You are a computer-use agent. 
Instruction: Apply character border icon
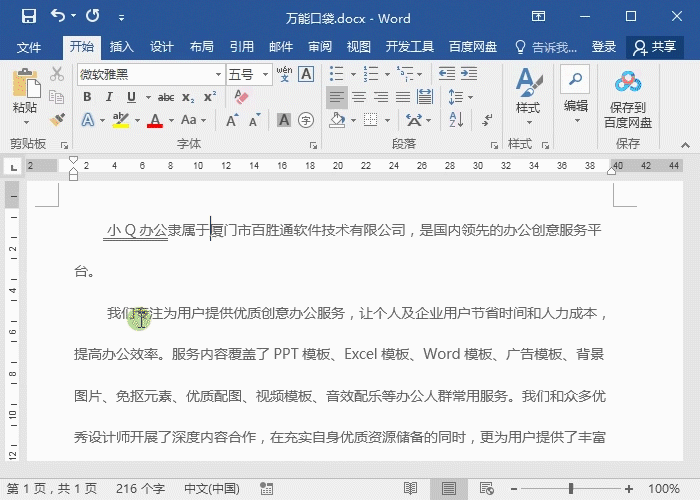coord(306,74)
